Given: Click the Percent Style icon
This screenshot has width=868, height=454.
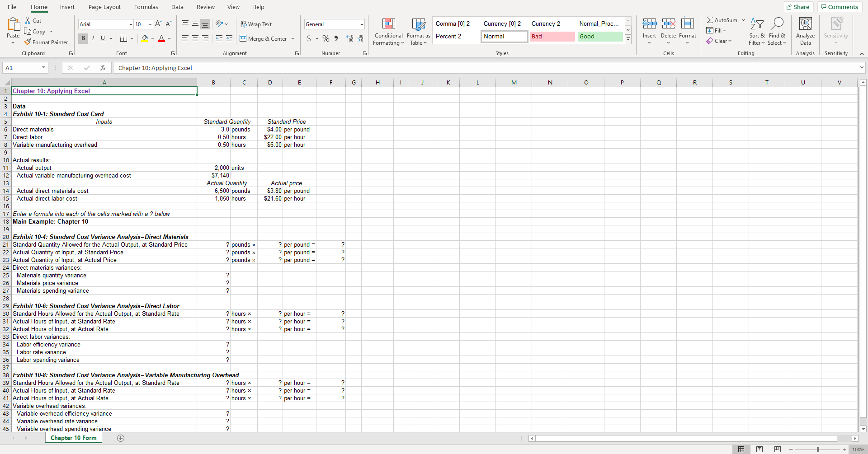Looking at the screenshot, I should click(x=326, y=38).
